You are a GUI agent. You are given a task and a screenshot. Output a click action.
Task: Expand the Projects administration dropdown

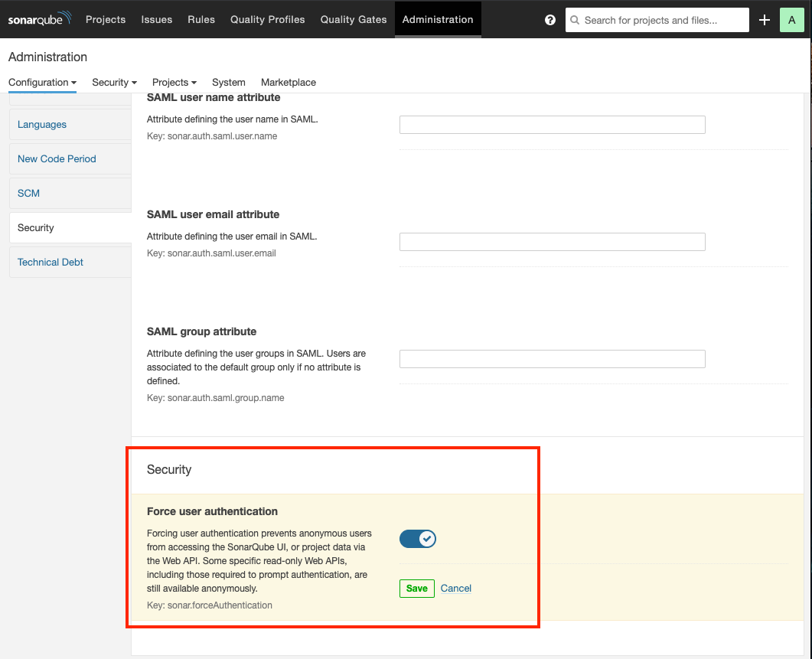(174, 82)
